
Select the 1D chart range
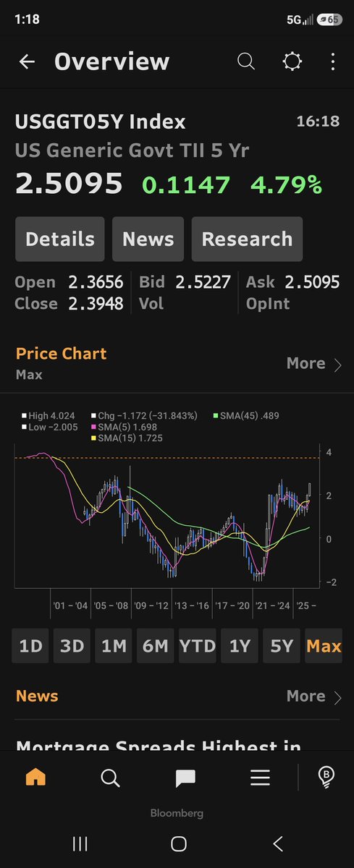tap(30, 646)
